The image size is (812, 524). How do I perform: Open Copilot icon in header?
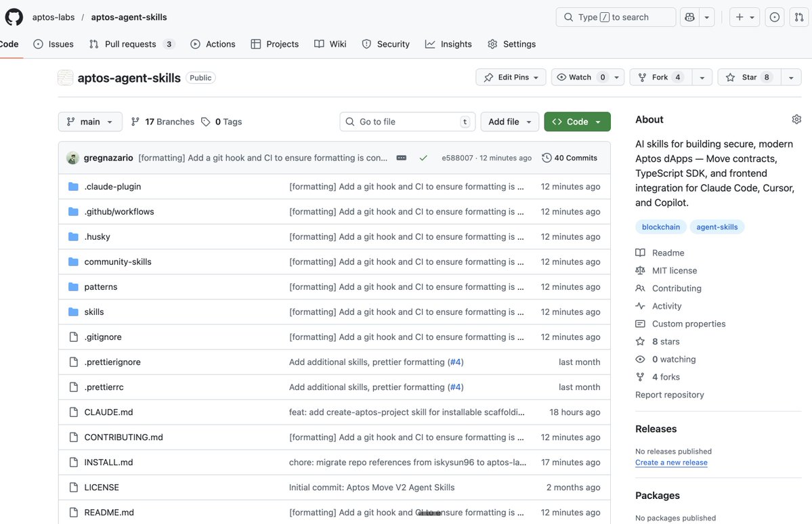(689, 17)
